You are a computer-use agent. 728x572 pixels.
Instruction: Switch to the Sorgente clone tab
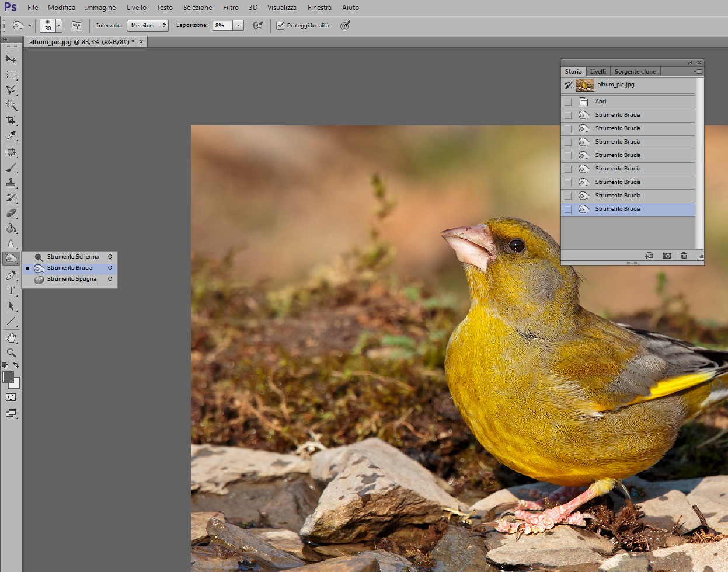pyautogui.click(x=635, y=71)
